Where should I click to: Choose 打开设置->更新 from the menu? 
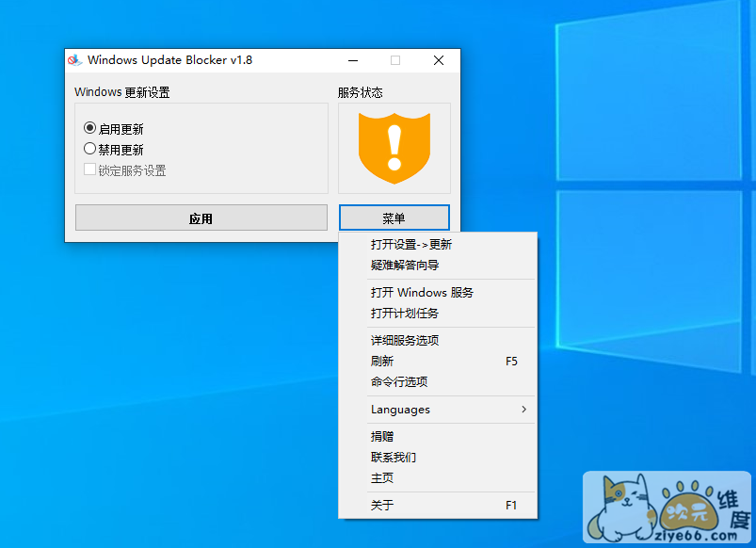(438, 245)
